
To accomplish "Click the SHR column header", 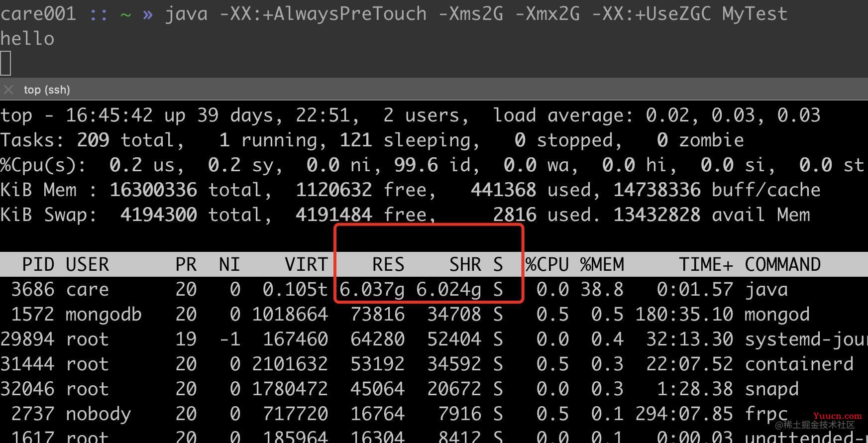I will (465, 264).
